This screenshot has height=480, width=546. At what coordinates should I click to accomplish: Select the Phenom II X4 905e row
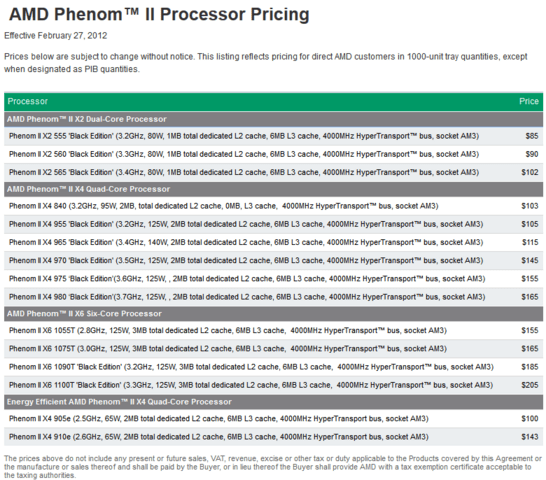273,419
